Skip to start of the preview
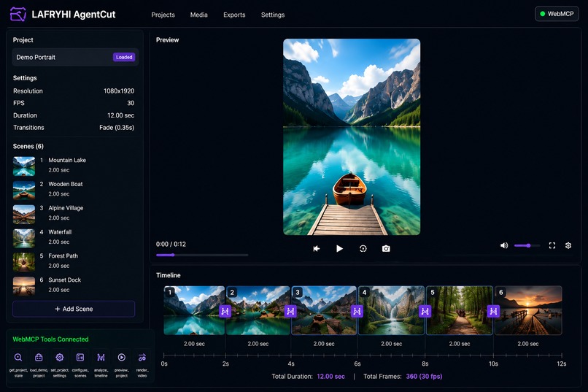The width and height of the screenshot is (588, 392). [x=317, y=248]
